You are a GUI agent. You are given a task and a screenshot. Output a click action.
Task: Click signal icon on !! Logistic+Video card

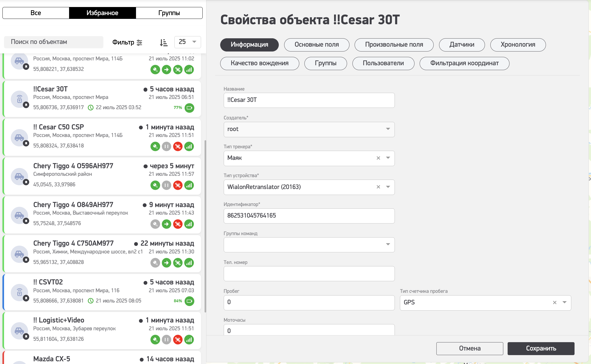pyautogui.click(x=189, y=339)
